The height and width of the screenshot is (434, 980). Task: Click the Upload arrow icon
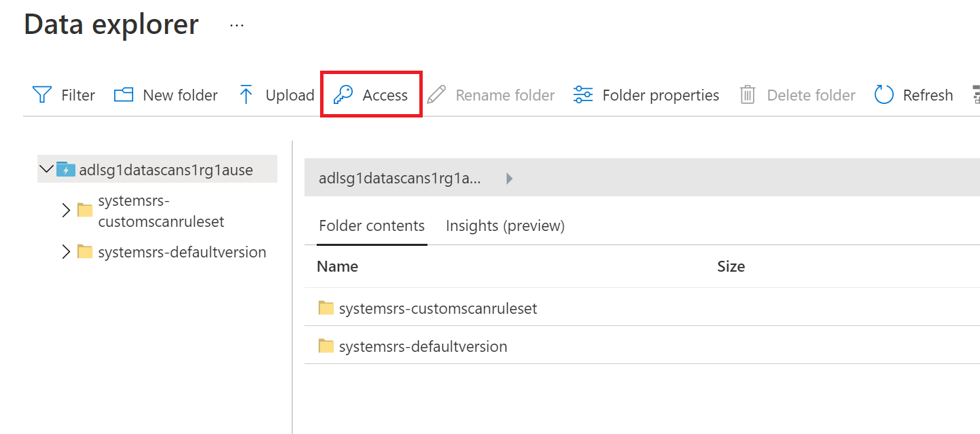click(x=246, y=95)
